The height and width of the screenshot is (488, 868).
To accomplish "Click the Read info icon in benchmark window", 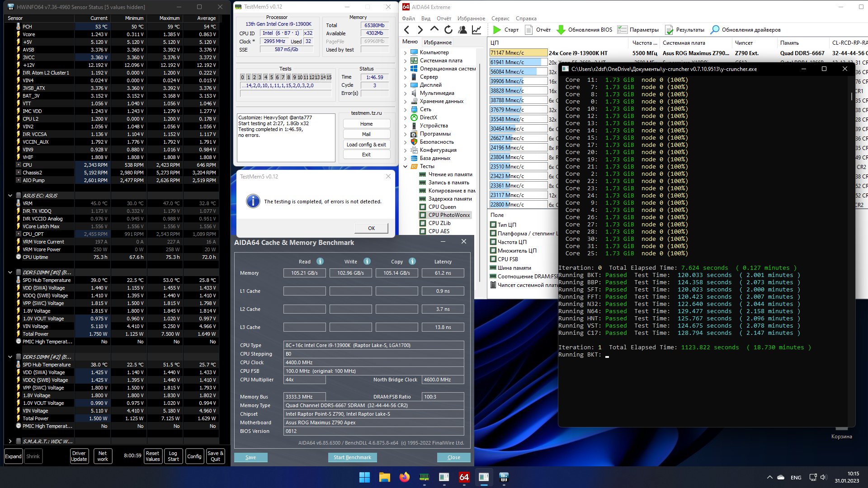I will point(320,261).
